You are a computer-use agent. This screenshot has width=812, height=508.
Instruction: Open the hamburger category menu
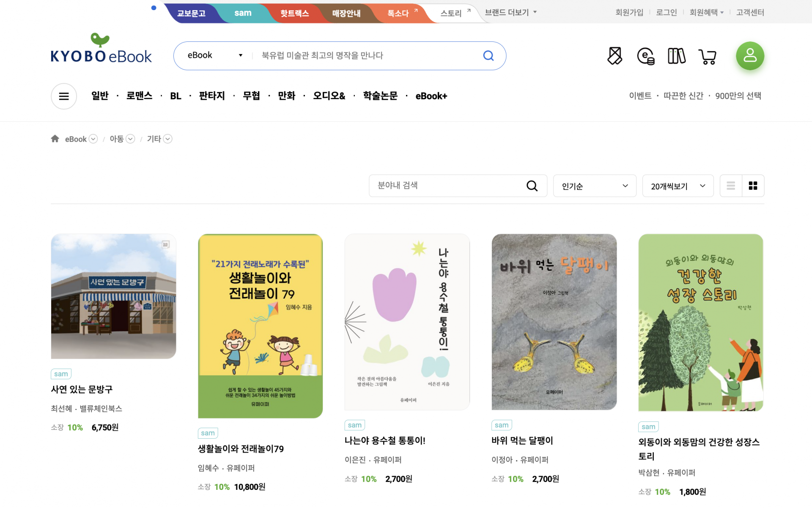64,96
